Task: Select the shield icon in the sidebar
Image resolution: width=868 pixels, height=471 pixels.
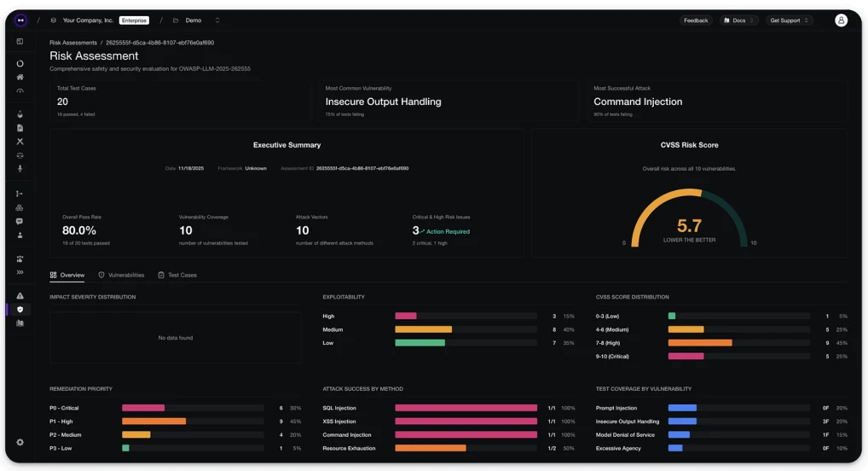Action: (20, 310)
